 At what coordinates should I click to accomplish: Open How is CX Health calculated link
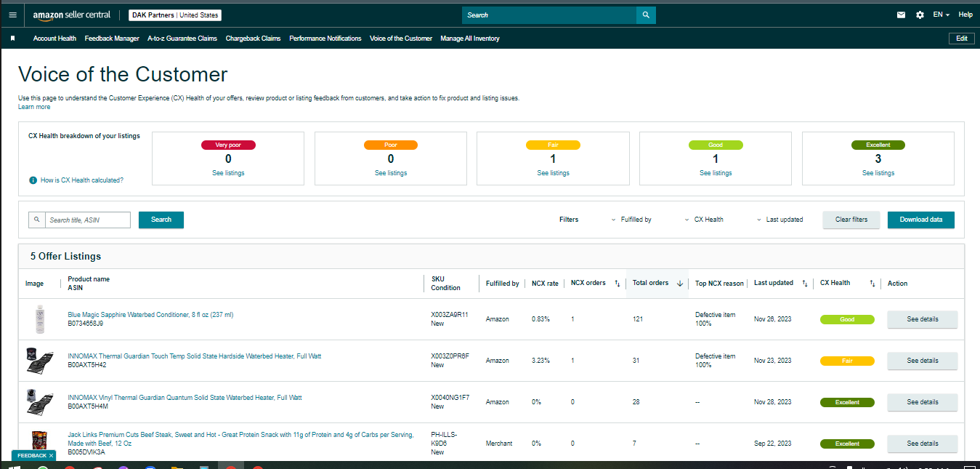pyautogui.click(x=82, y=180)
